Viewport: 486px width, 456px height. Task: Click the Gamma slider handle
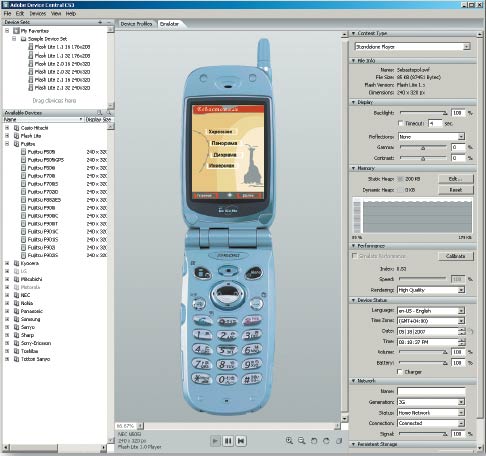click(x=423, y=148)
